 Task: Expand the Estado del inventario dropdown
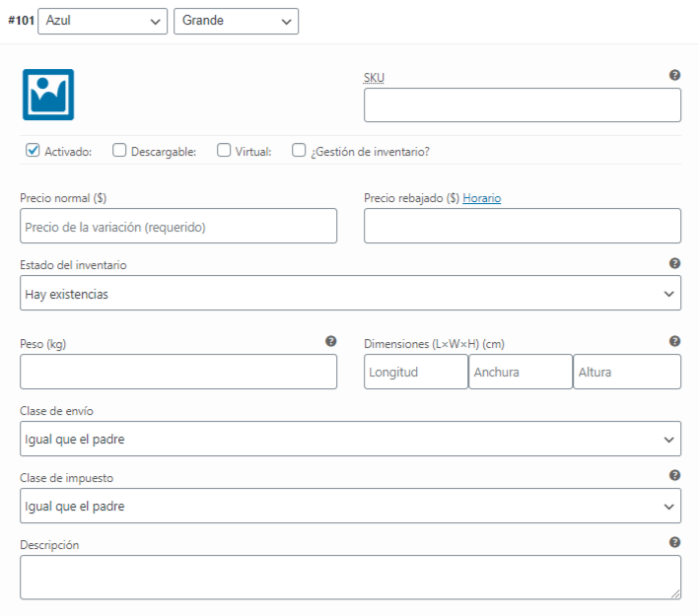pyautogui.click(x=350, y=293)
